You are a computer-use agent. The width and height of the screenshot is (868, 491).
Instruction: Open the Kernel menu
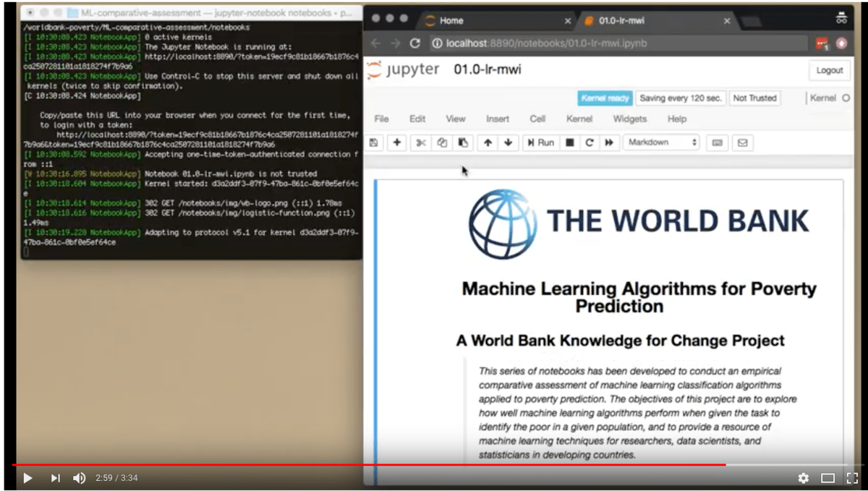579,119
